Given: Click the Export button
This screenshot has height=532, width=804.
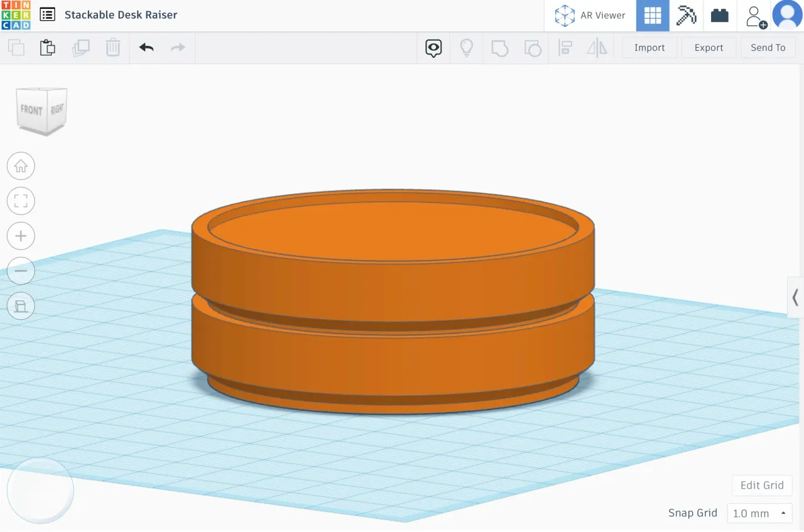Looking at the screenshot, I should 709,48.
